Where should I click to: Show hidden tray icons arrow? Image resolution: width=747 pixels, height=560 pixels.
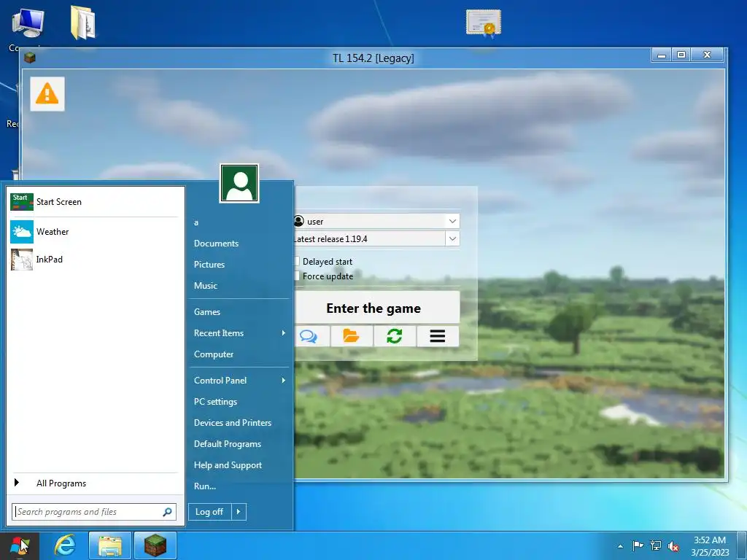pyautogui.click(x=620, y=546)
